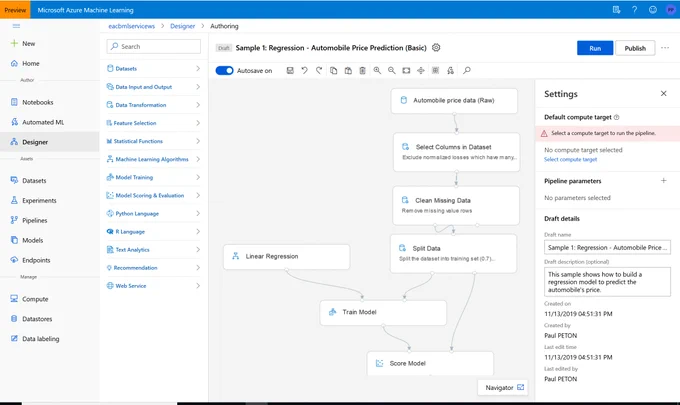Expand the Web Service category
The width and height of the screenshot is (680, 405).
pyautogui.click(x=154, y=286)
